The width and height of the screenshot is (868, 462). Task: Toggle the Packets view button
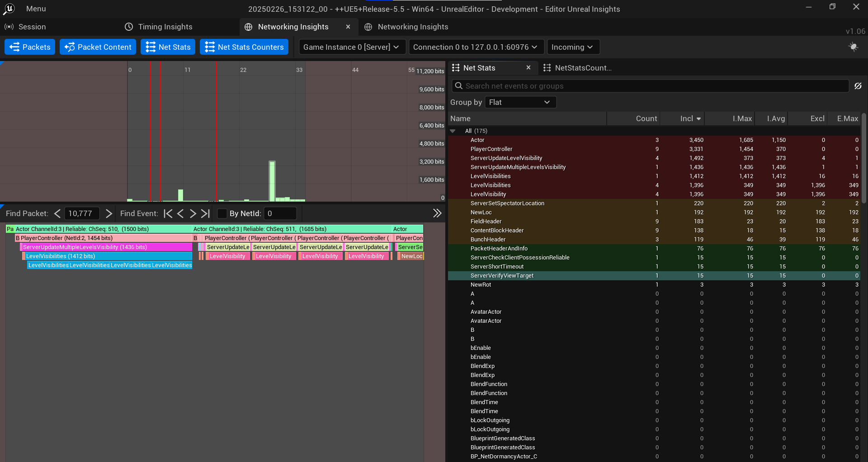[x=30, y=47]
